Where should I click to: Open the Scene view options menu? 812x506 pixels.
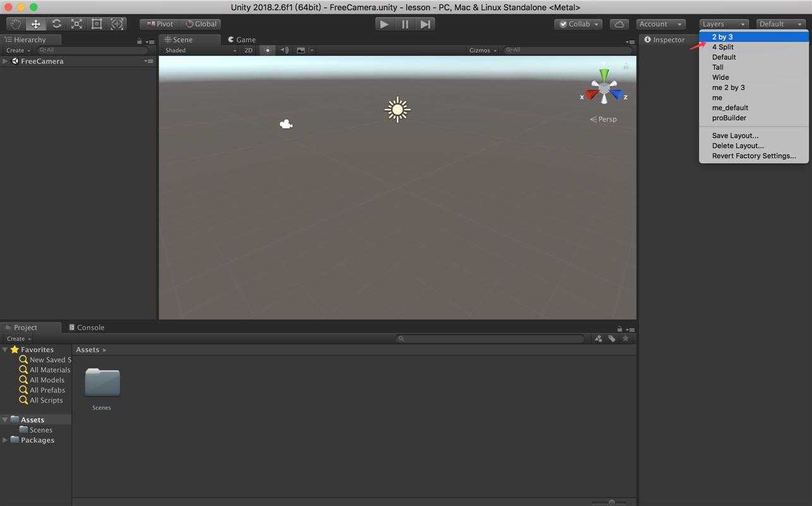click(630, 42)
